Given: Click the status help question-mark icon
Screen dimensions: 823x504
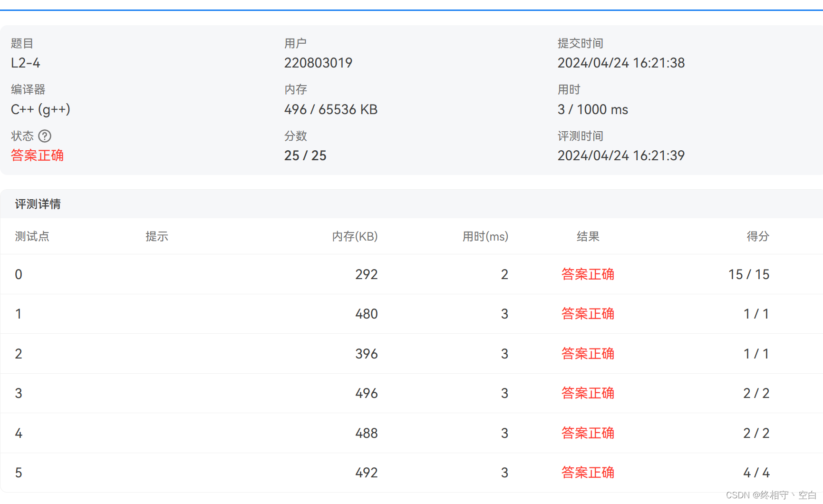Looking at the screenshot, I should (x=45, y=136).
